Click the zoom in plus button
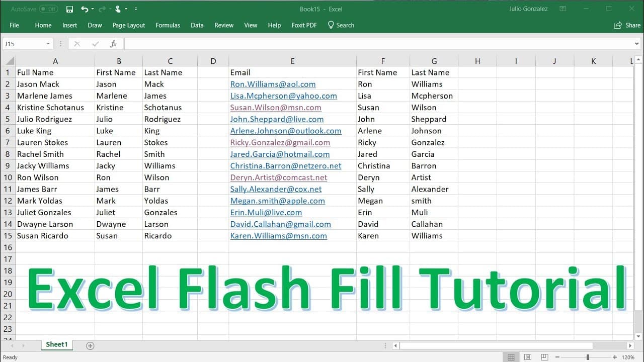This screenshot has height=362, width=644. 615,357
